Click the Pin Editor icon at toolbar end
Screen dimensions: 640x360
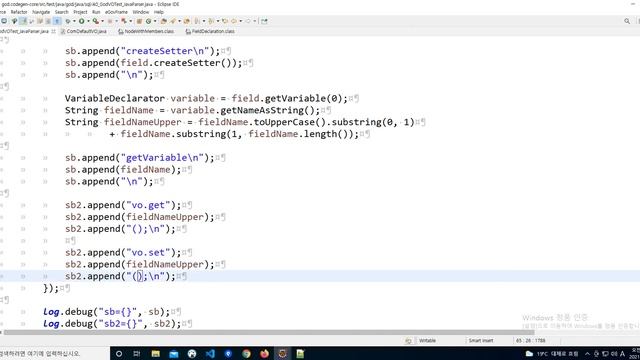tap(264, 21)
